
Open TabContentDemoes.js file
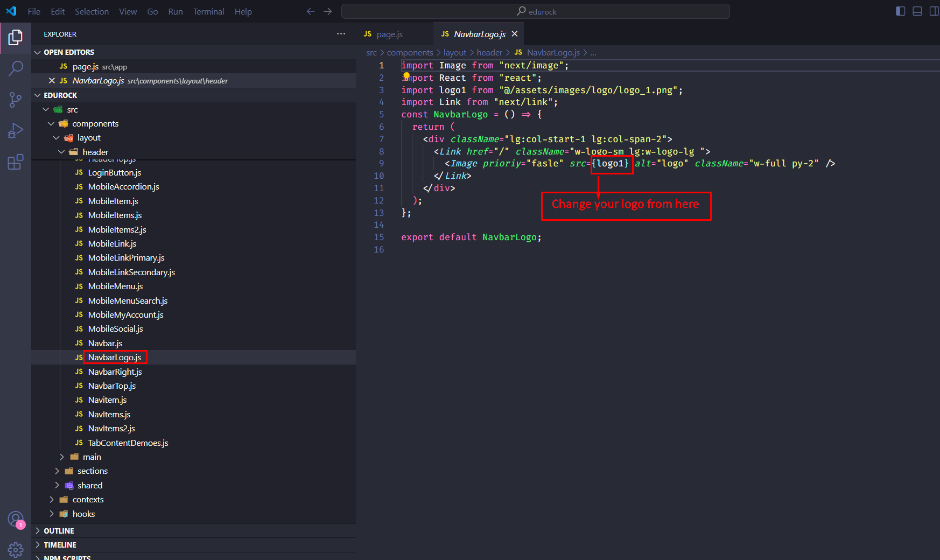click(193, 443)
